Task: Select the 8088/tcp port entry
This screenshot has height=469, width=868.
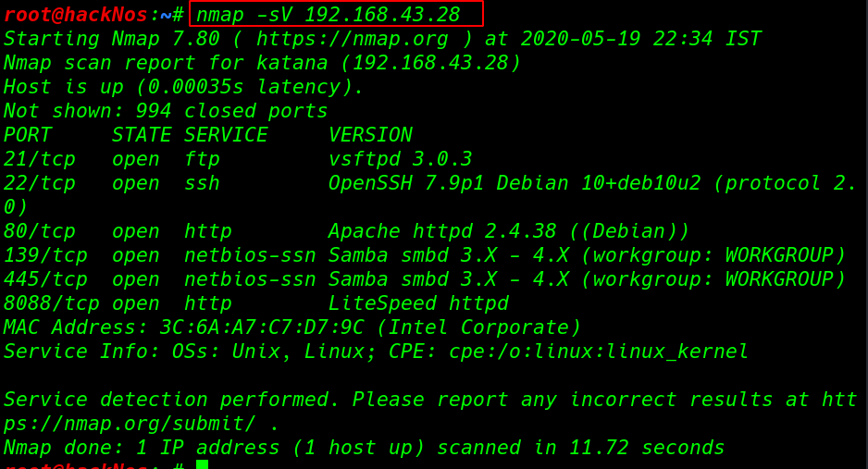Action: tap(51, 303)
